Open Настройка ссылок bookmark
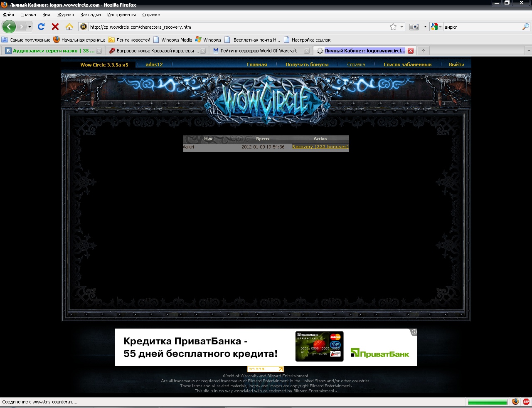 tap(307, 40)
